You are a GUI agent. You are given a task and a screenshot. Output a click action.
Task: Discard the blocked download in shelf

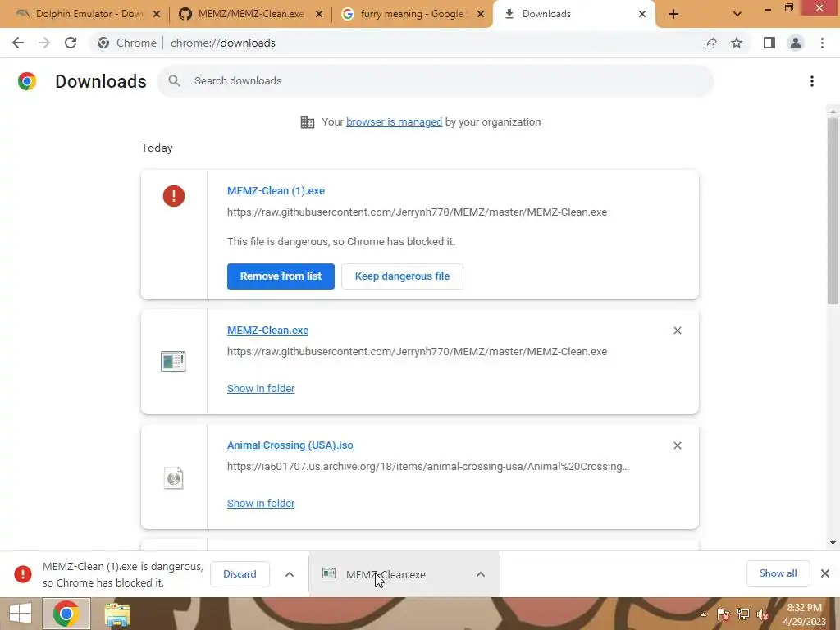click(x=240, y=574)
